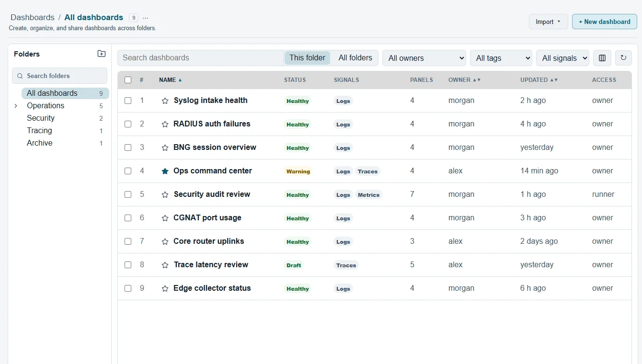Refresh the dashboard list
The width and height of the screenshot is (642, 364).
(x=623, y=58)
